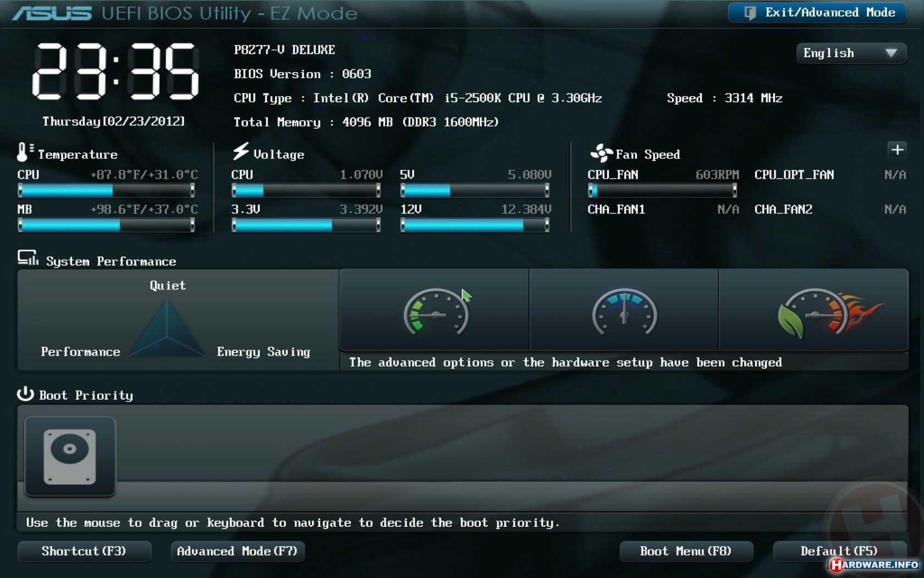Click the BIOS Version 0603 text
Viewport: 924px width, 578px height.
point(302,74)
